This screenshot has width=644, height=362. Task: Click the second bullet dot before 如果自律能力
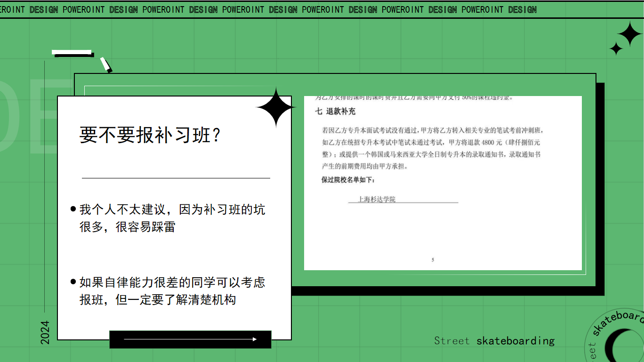coord(73,282)
